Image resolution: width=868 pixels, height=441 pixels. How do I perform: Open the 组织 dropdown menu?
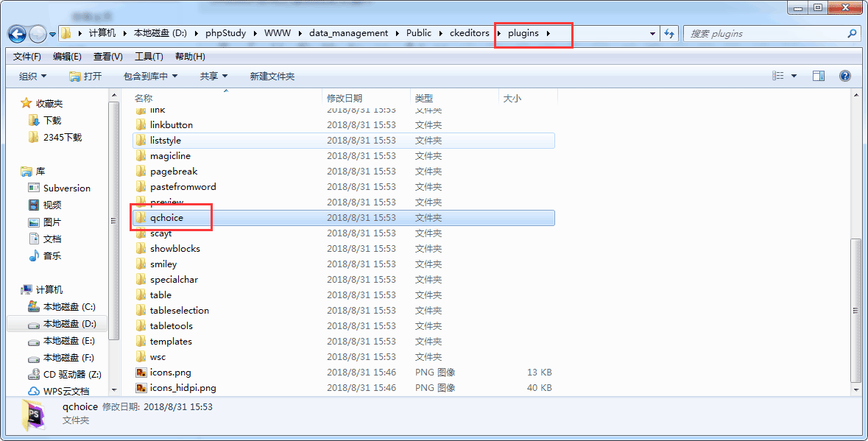click(32, 76)
